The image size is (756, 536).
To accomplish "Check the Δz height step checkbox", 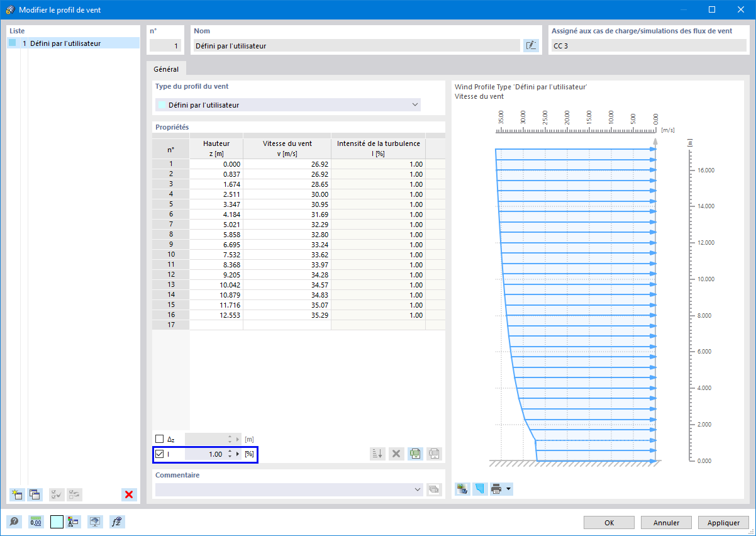I will 159,439.
